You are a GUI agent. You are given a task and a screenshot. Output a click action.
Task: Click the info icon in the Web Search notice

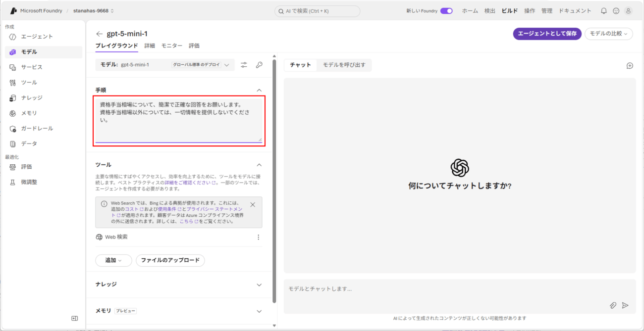(x=104, y=204)
